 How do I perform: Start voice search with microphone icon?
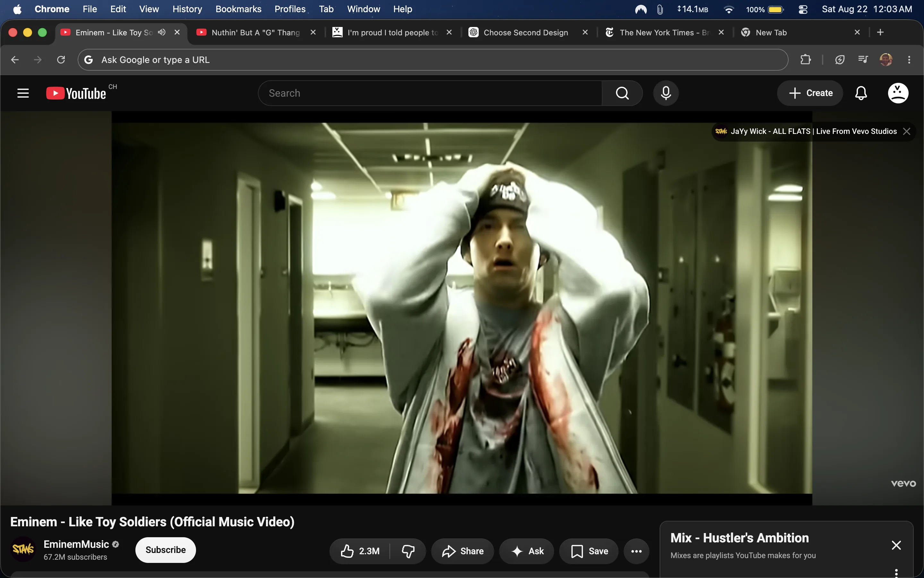665,93
